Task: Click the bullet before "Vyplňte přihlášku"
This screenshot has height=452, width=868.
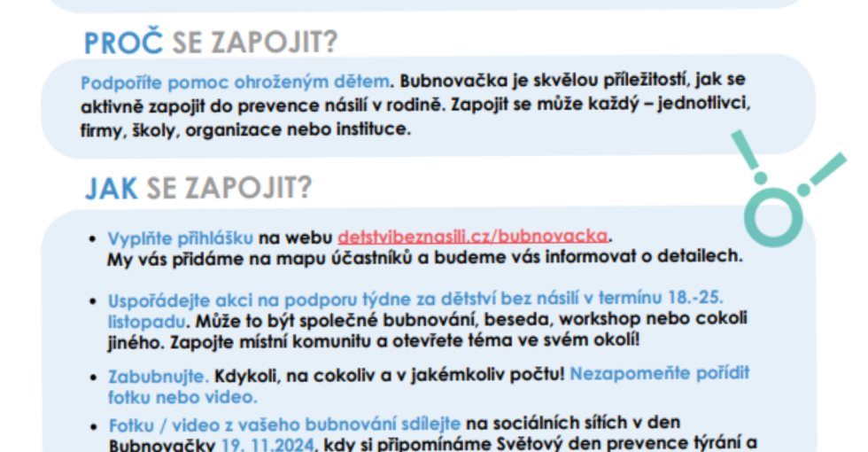Action: click(93, 239)
